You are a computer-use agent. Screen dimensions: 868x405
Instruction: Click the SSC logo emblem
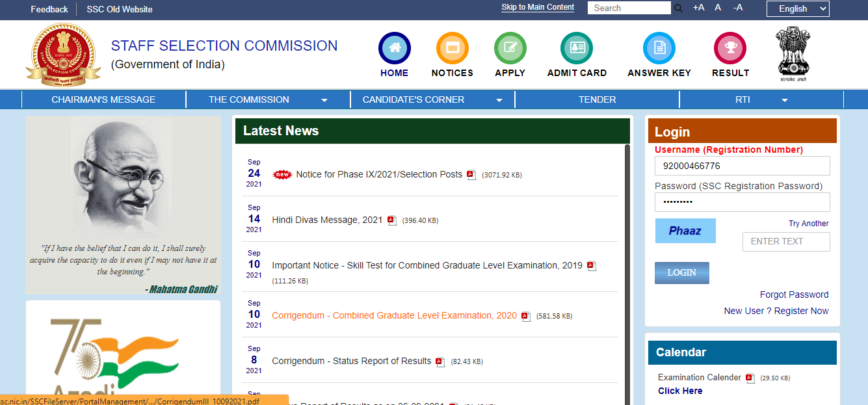63,55
